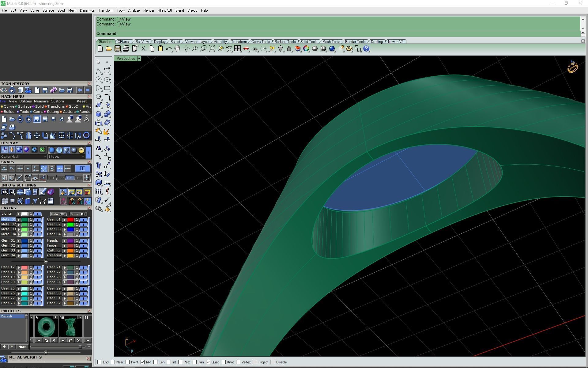Click the red car Named Views icon
Viewport: 588px width, 368px height.
tap(246, 48)
